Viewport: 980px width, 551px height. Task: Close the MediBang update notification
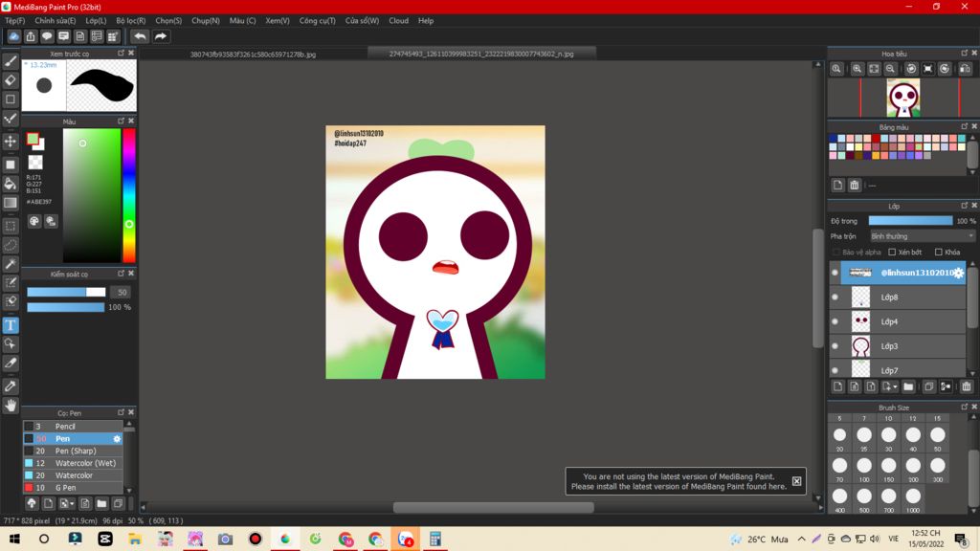click(x=796, y=481)
